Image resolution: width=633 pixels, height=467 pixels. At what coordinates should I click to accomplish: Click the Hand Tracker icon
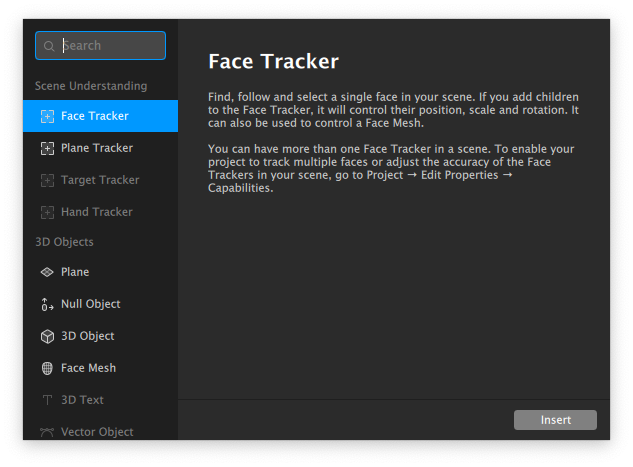point(47,212)
